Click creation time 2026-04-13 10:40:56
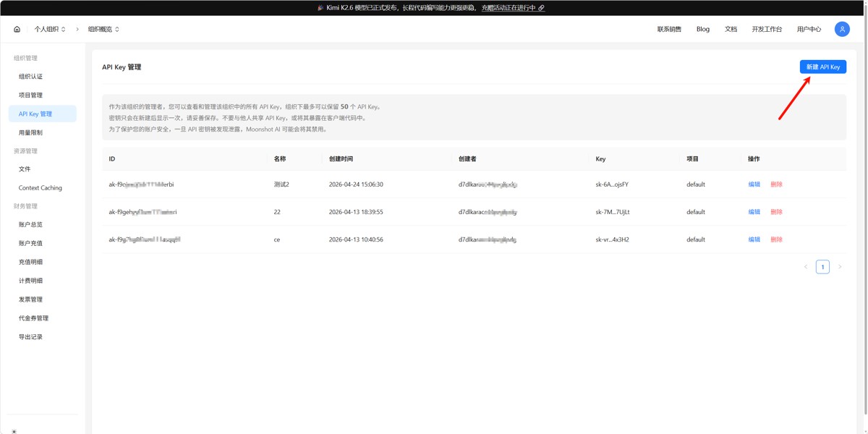Screen dimensions: 868x434 (x=356, y=239)
